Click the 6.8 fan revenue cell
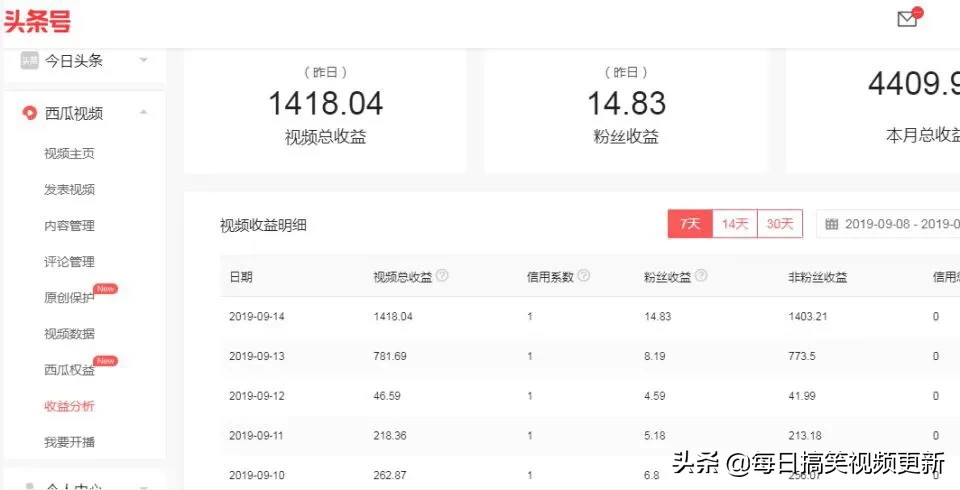The width and height of the screenshot is (960, 490). tap(652, 475)
